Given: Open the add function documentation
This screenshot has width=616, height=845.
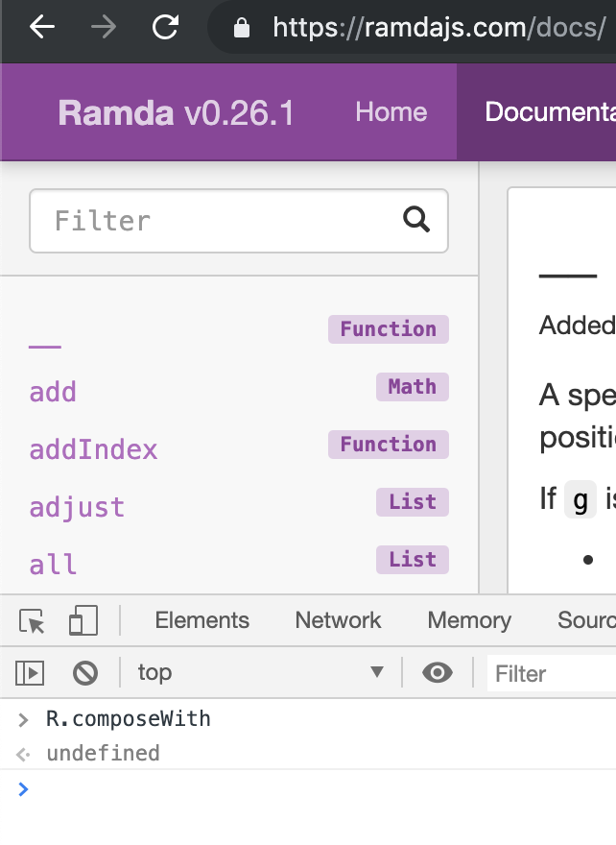Looking at the screenshot, I should pos(52,392).
